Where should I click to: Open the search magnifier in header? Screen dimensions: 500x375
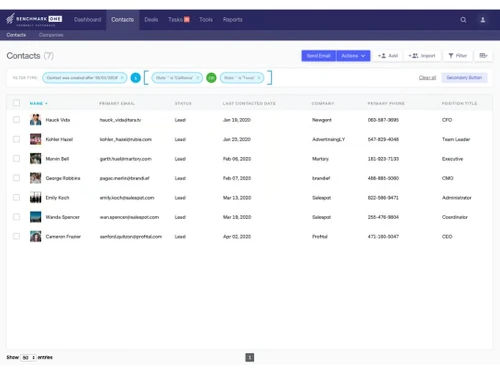click(x=463, y=20)
